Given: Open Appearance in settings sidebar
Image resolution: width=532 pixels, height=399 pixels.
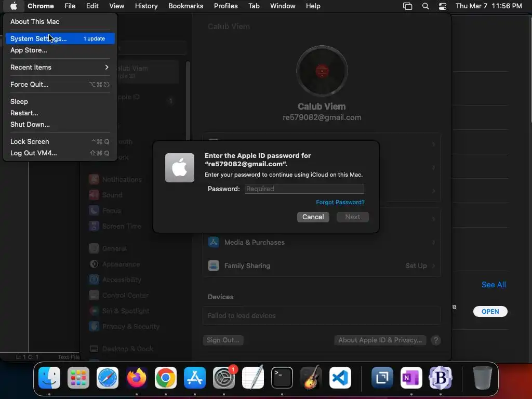Looking at the screenshot, I should 114,264.
